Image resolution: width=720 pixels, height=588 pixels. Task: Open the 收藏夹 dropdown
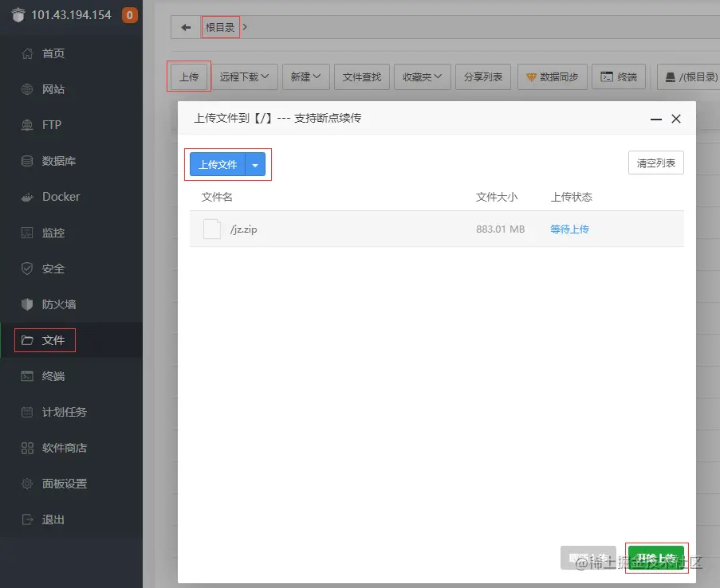click(422, 76)
